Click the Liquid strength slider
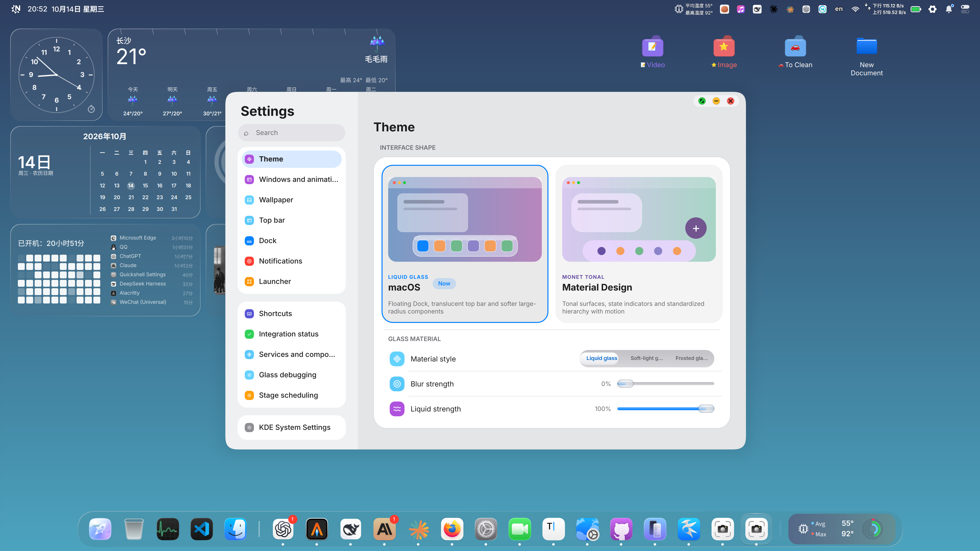 [665, 409]
